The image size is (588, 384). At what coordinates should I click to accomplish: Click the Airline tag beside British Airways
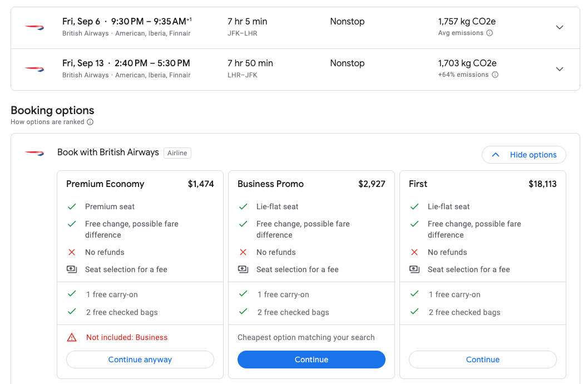[177, 153]
